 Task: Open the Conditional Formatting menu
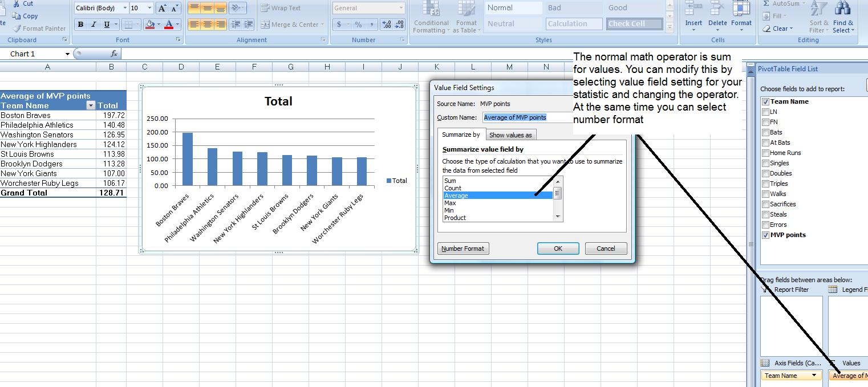click(431, 17)
